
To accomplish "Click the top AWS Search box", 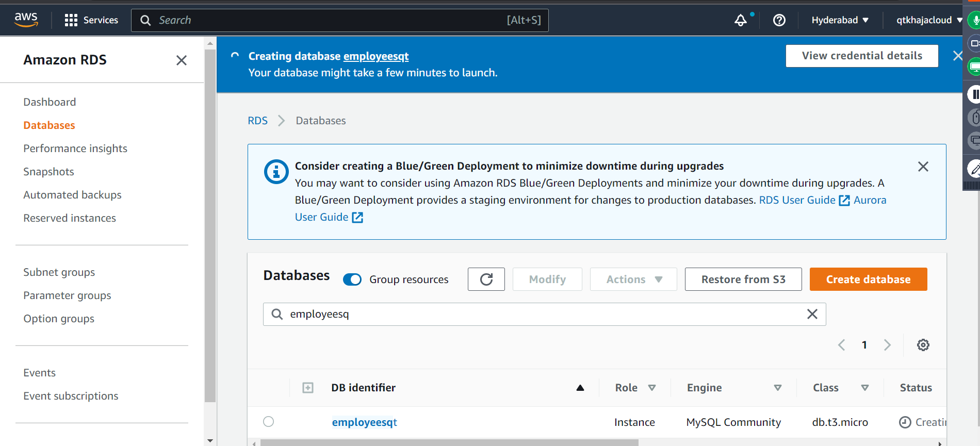I will (x=340, y=20).
